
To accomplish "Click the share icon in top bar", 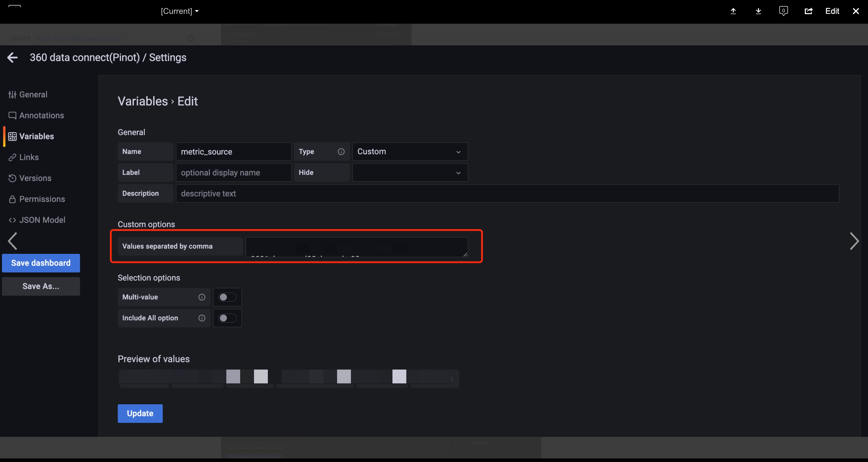I will pyautogui.click(x=808, y=11).
